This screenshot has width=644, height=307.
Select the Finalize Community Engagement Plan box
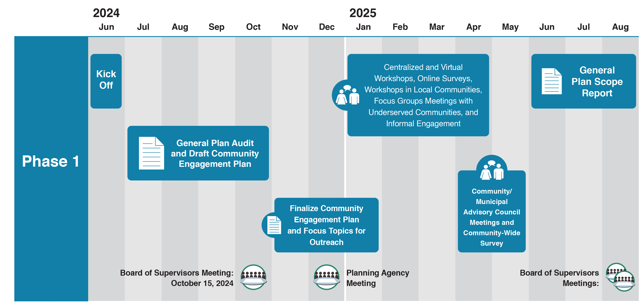pos(326,225)
